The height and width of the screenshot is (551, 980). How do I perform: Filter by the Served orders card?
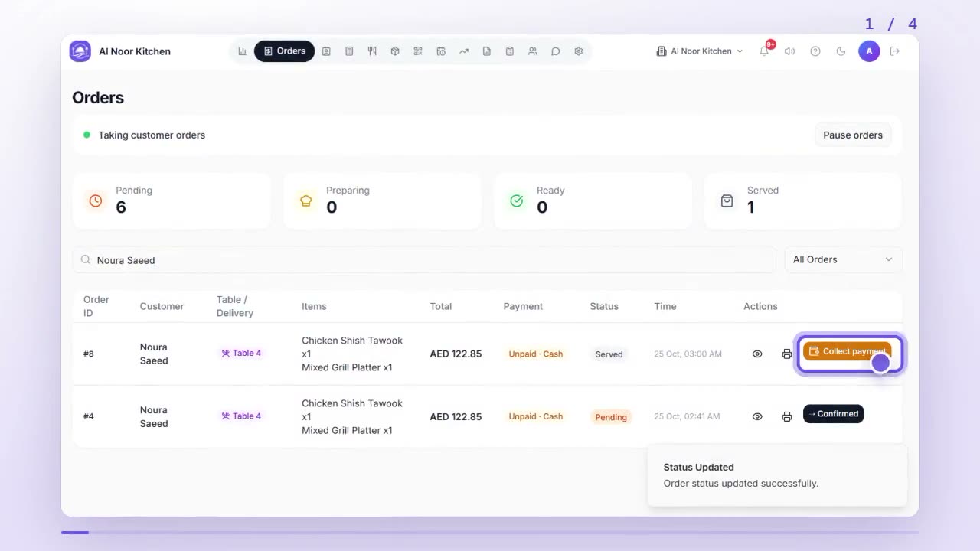point(803,201)
